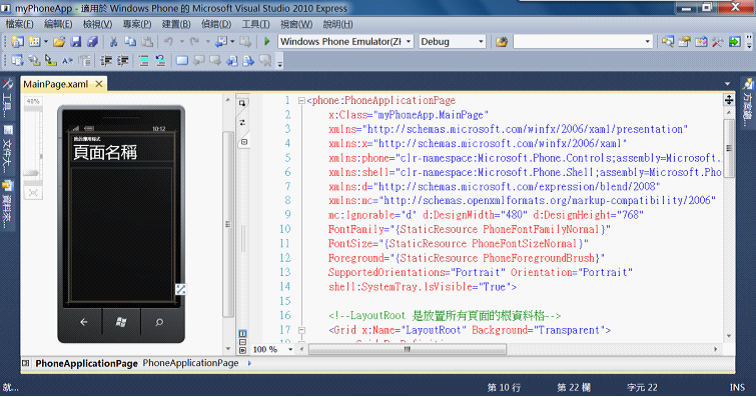Click the split-editor handle above the code scrollbar
Image resolution: width=756 pixels, height=397 pixels.
click(729, 100)
